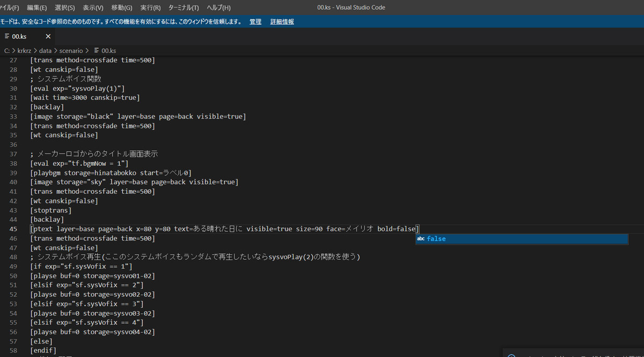Close the 00.ks editor tab
Image resolution: width=644 pixels, height=357 pixels.
pos(48,37)
